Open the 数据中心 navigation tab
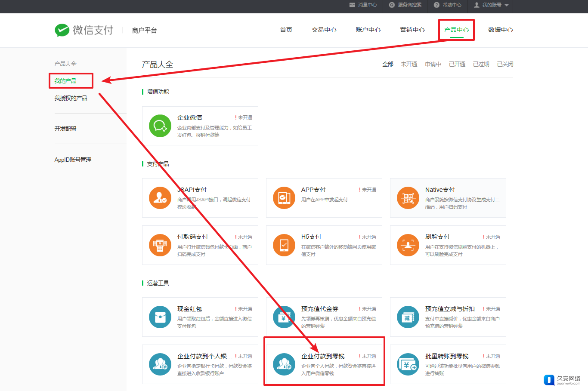The height and width of the screenshot is (391, 588). 501,30
